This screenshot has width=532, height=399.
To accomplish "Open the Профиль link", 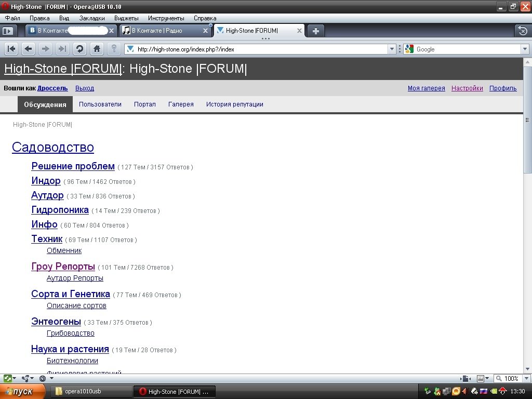I will point(503,88).
